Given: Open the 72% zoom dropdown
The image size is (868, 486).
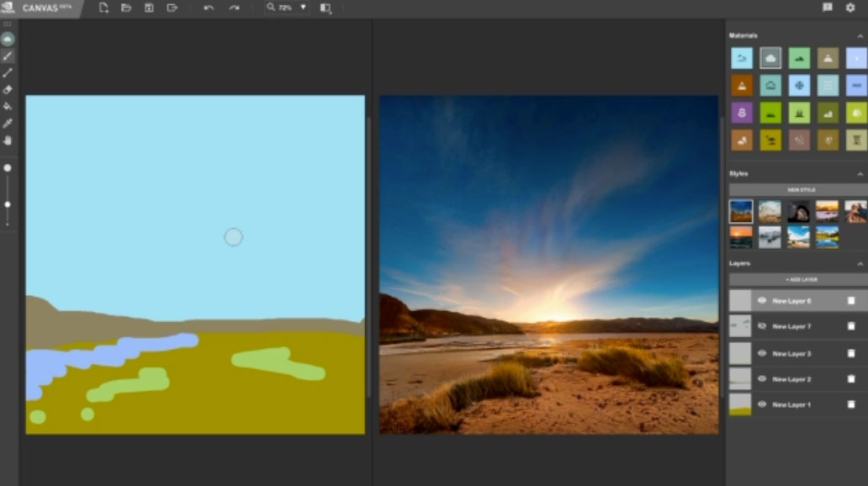Looking at the screenshot, I should pos(303,8).
